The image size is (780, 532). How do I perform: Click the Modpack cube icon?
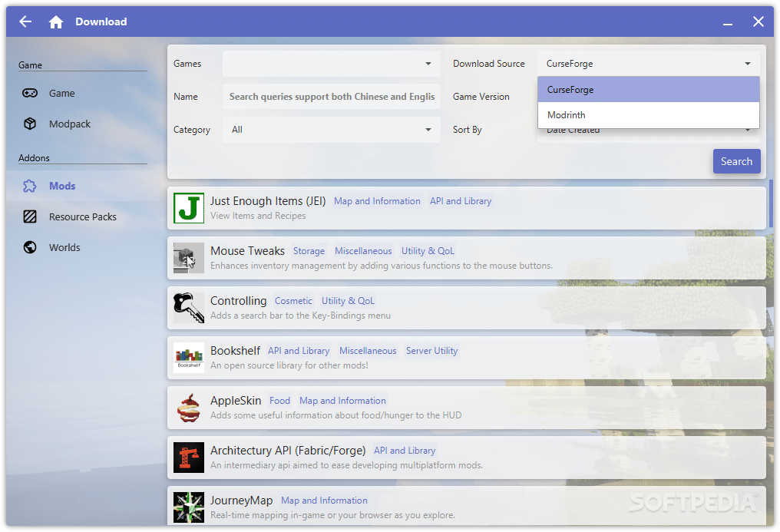[x=30, y=124]
